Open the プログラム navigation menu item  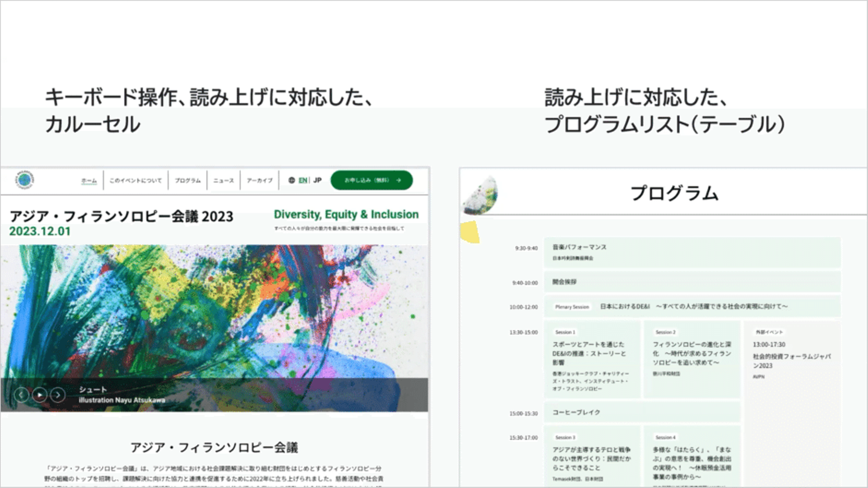click(x=188, y=181)
